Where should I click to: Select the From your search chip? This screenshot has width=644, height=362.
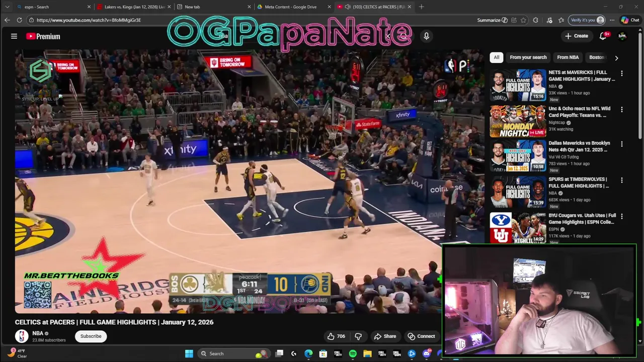[x=528, y=57]
